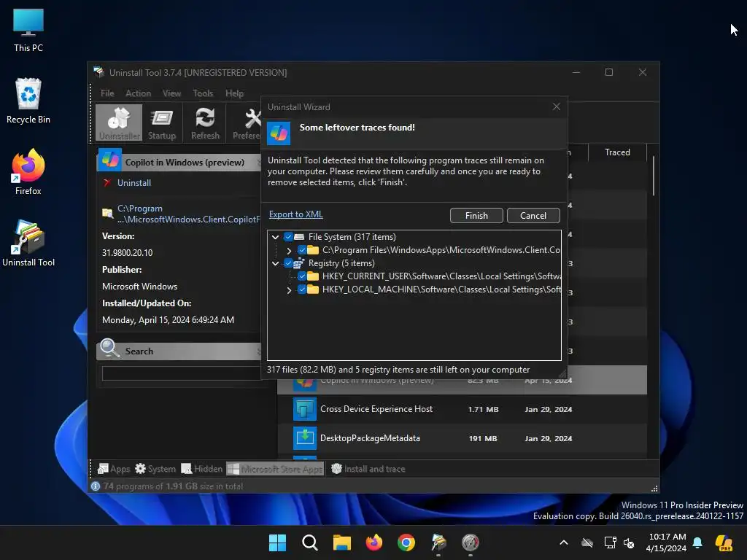The image size is (747, 560).
Task: Click the Copilot PRE icon in taskbar
Action: (724, 542)
